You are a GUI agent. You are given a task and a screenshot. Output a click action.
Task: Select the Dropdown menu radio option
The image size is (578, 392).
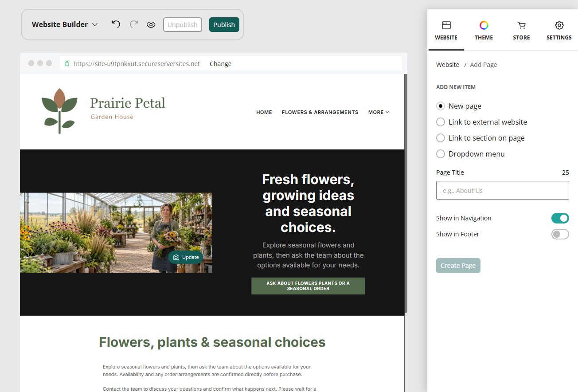click(441, 154)
